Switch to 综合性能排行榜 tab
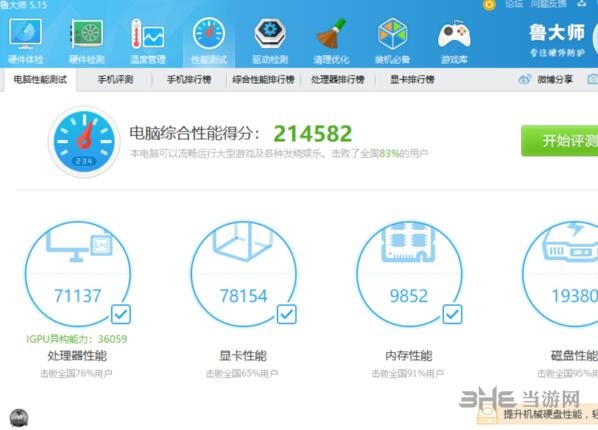This screenshot has height=430, width=598. 264,79
